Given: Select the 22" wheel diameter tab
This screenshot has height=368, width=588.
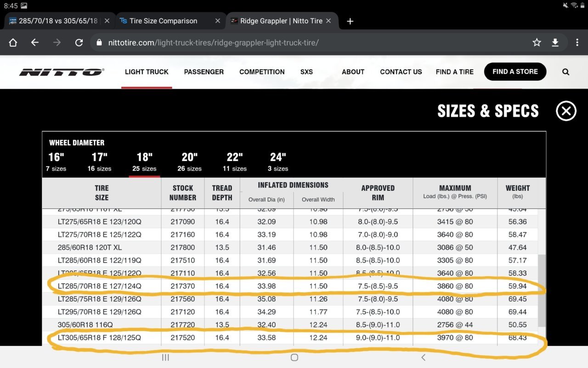Looking at the screenshot, I should [x=234, y=162].
